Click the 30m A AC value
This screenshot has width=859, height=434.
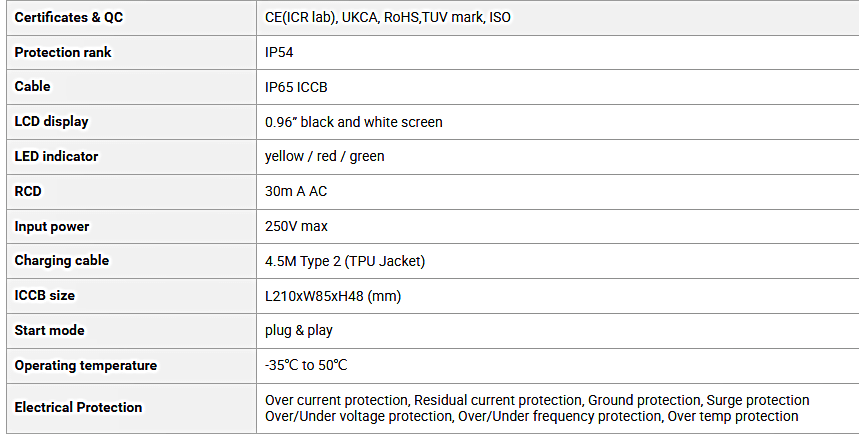(x=296, y=192)
